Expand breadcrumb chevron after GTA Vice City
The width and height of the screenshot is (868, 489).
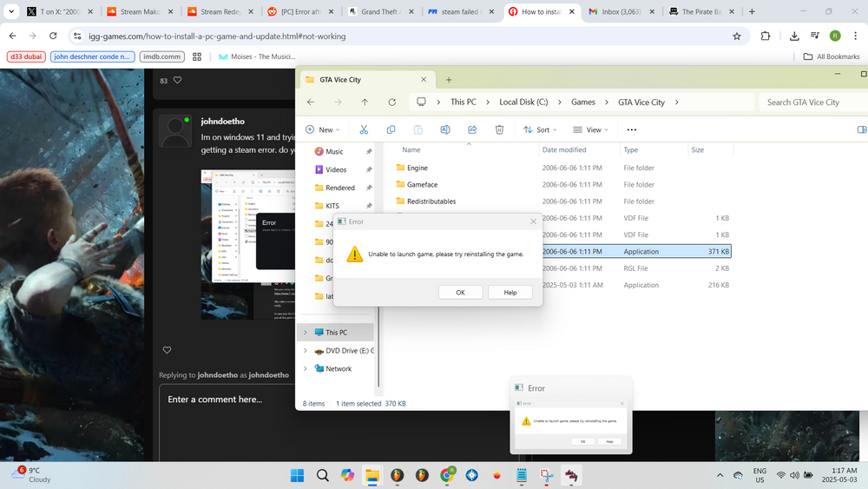pyautogui.click(x=676, y=102)
